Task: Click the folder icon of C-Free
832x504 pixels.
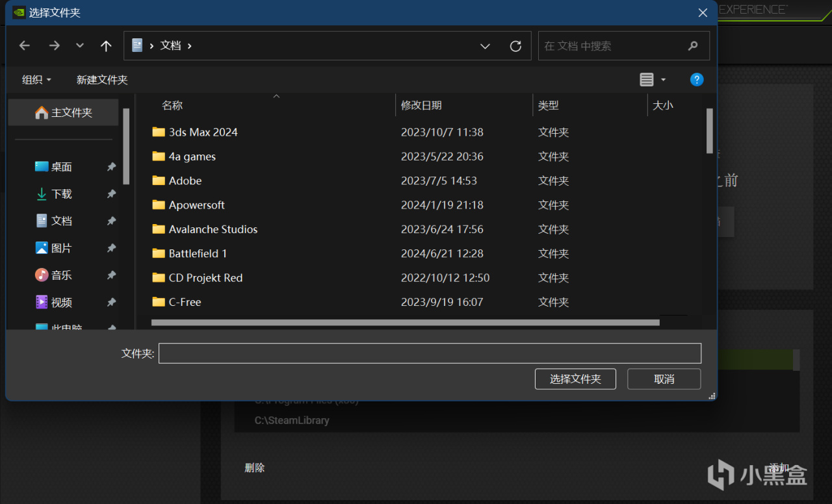Action: 159,302
